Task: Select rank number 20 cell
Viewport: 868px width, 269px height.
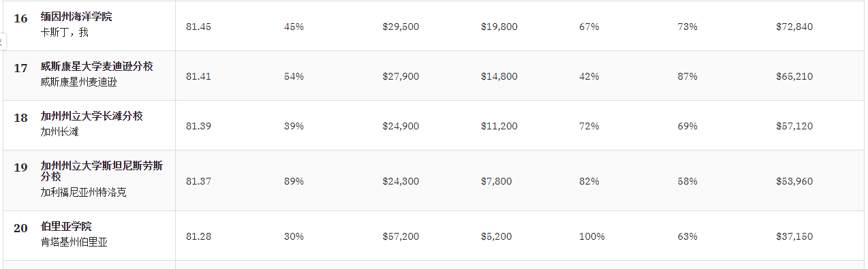Action: pyautogui.click(x=20, y=228)
